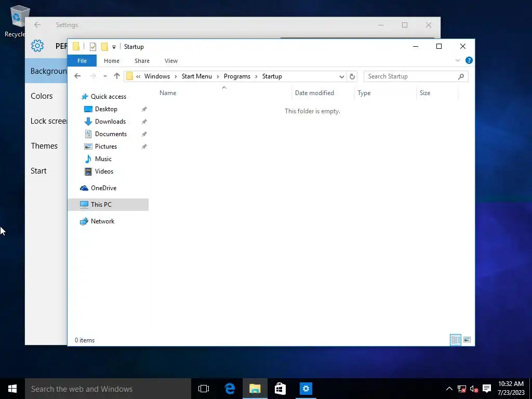Sort by Date modified column
This screenshot has width=532, height=399.
314,93
